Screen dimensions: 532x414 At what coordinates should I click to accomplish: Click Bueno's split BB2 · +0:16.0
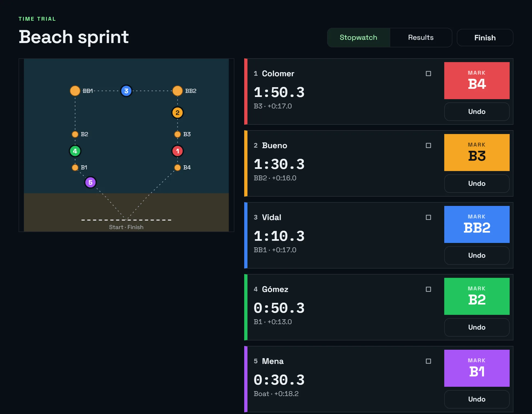click(x=275, y=178)
